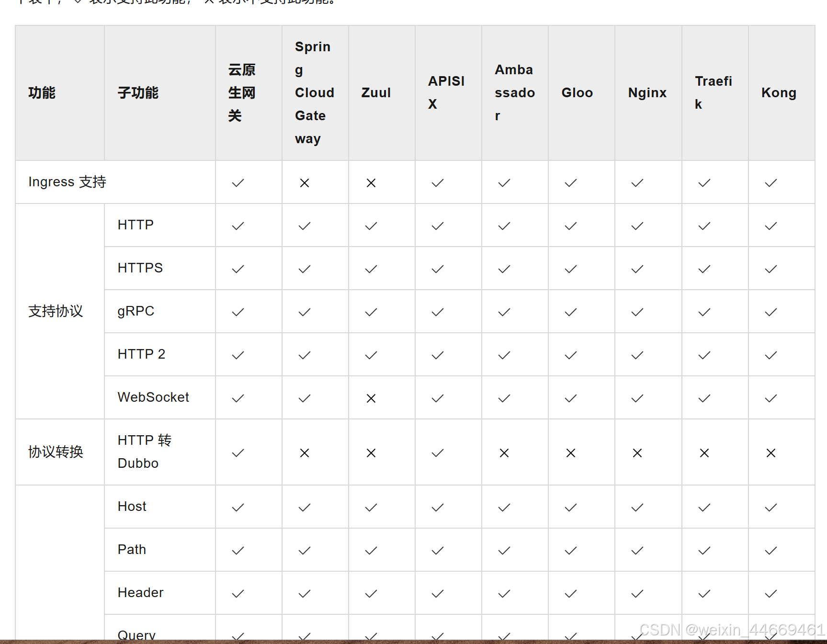Click the Traefik checkmark in the gRPC row

[704, 312]
